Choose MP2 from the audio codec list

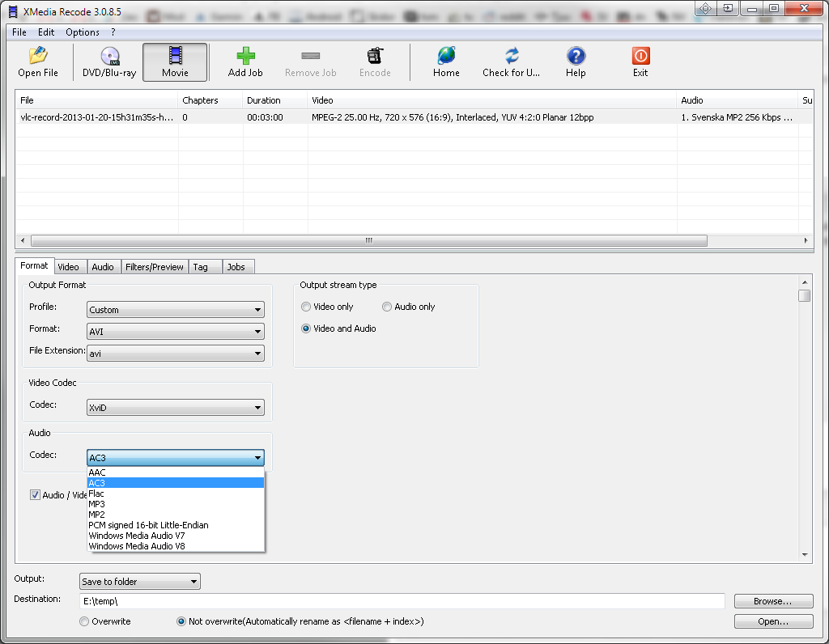pyautogui.click(x=176, y=515)
